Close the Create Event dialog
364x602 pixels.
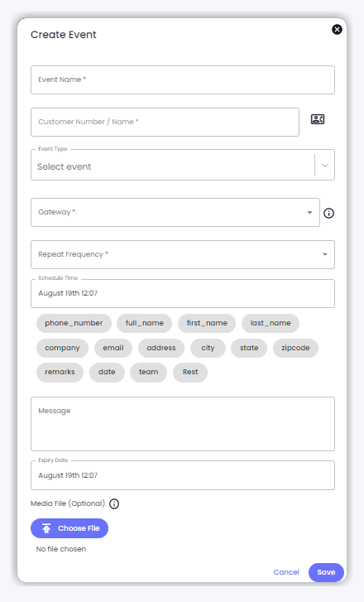click(337, 29)
